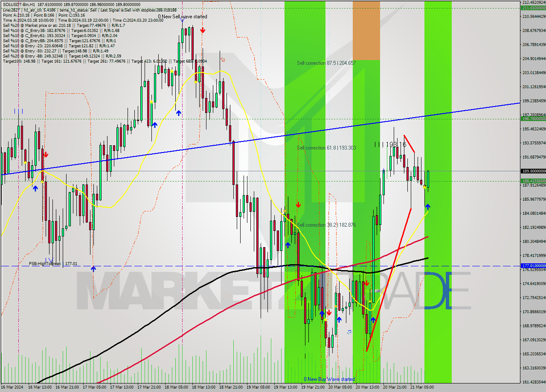Click the '0 New Sell wave started' label
Screen dimensions: 546x392
point(182,17)
